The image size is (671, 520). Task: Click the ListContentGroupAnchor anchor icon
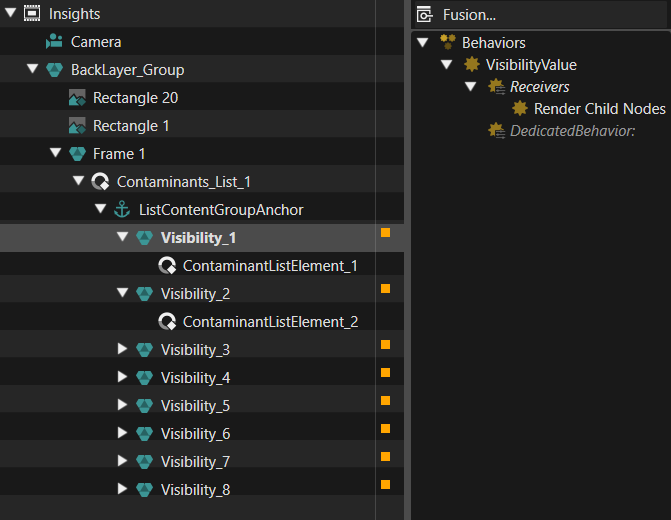pyautogui.click(x=122, y=210)
